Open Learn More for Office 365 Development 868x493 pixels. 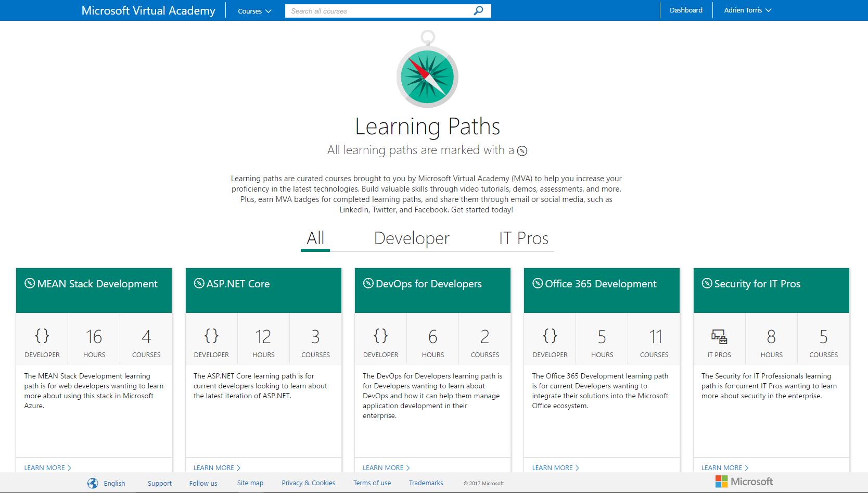click(555, 467)
